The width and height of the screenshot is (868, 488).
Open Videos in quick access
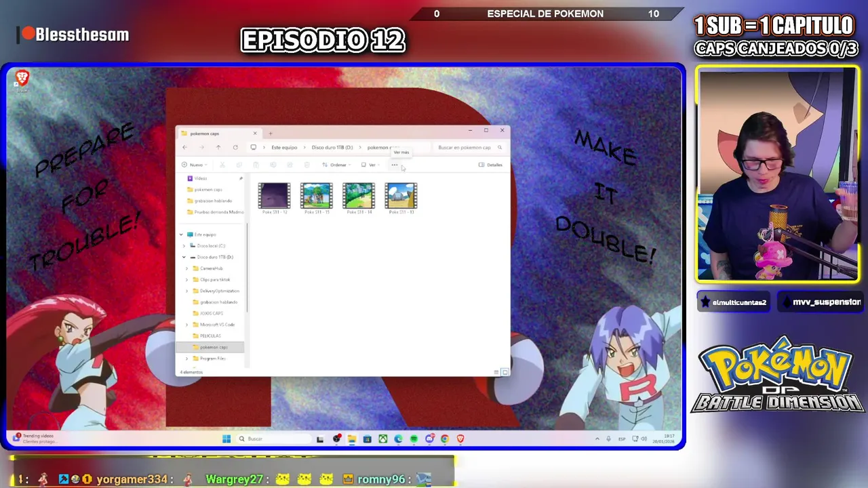pyautogui.click(x=201, y=178)
